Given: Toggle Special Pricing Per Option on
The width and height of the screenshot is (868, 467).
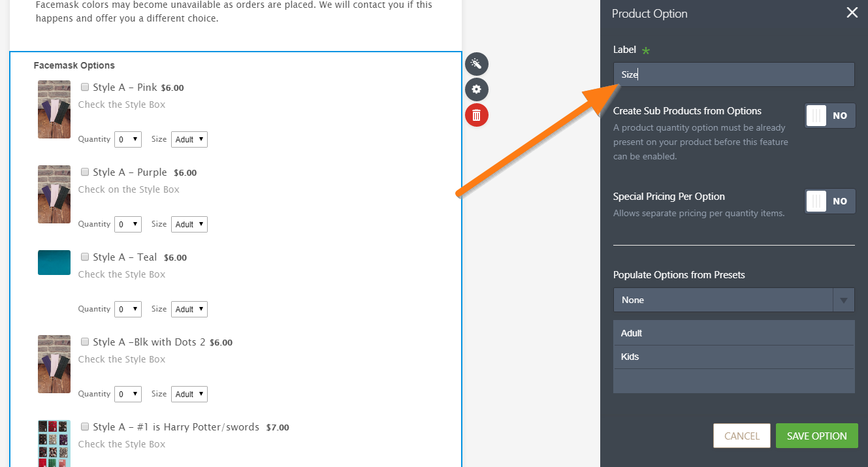Looking at the screenshot, I should tap(829, 201).
